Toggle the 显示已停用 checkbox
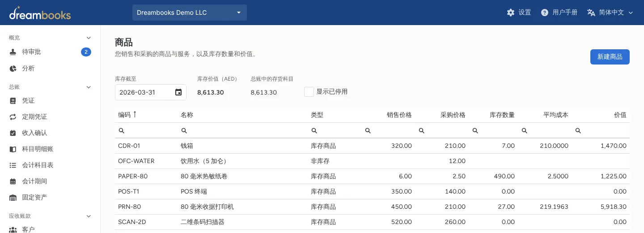The height and width of the screenshot is (233, 644). click(x=309, y=92)
